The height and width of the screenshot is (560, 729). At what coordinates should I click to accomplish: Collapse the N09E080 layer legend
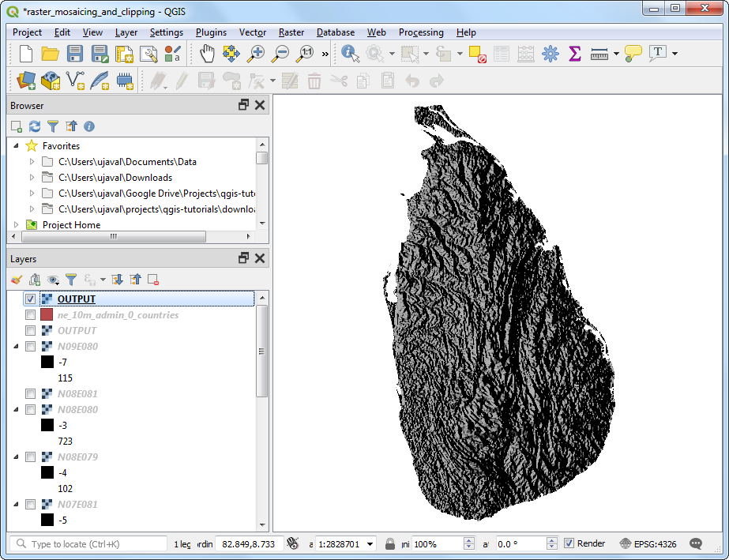[16, 346]
